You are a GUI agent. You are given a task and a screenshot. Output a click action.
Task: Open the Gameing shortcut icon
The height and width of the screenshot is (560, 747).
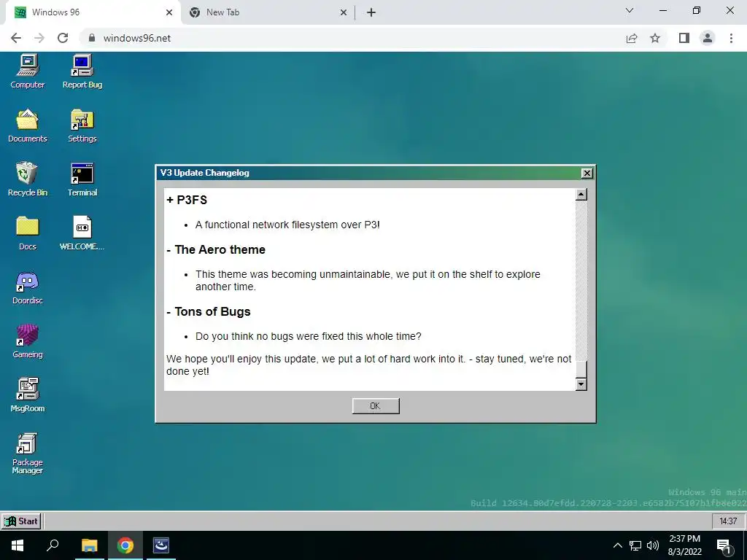pyautogui.click(x=27, y=341)
